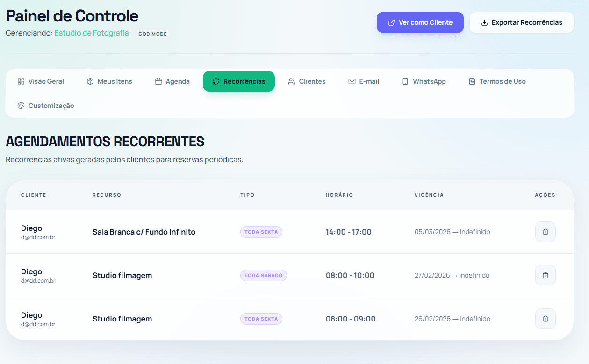Delete Diego's Sala Branca recurrence with trash icon
The height and width of the screenshot is (364, 589).
[x=545, y=232]
